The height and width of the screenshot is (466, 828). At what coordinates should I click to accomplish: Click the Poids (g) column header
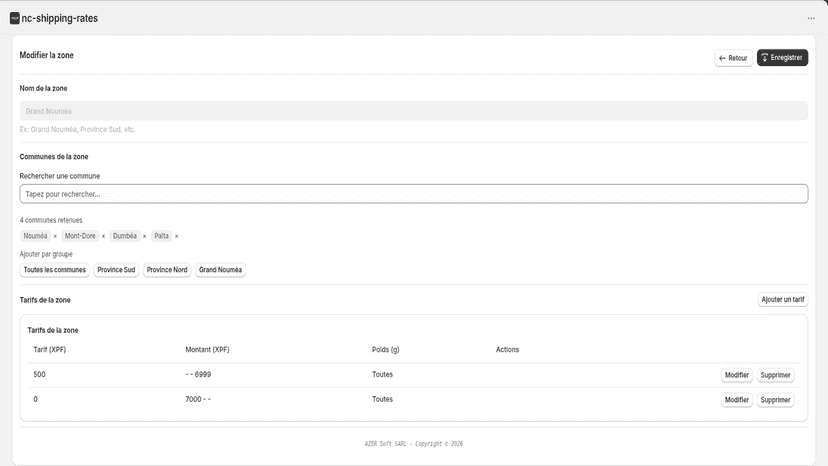point(385,350)
